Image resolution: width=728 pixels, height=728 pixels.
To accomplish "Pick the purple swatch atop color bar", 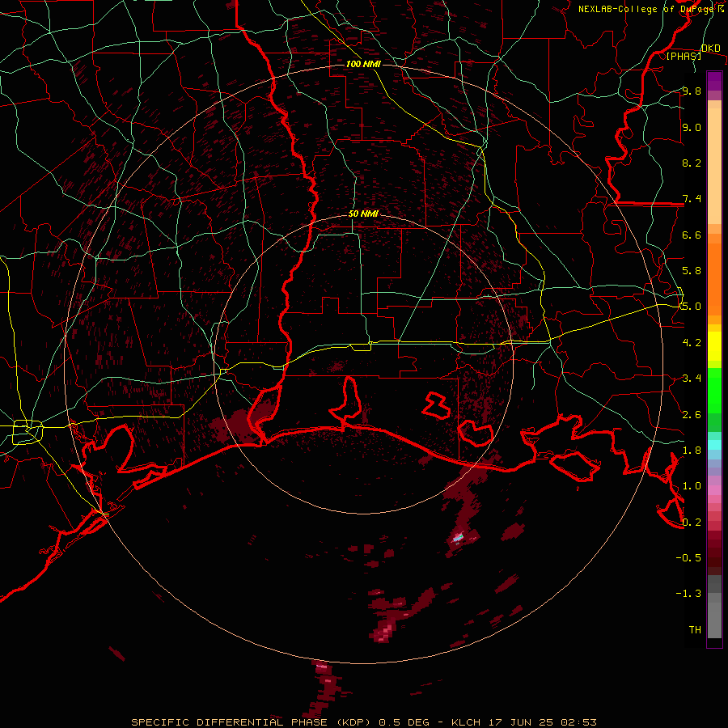I will point(714,81).
